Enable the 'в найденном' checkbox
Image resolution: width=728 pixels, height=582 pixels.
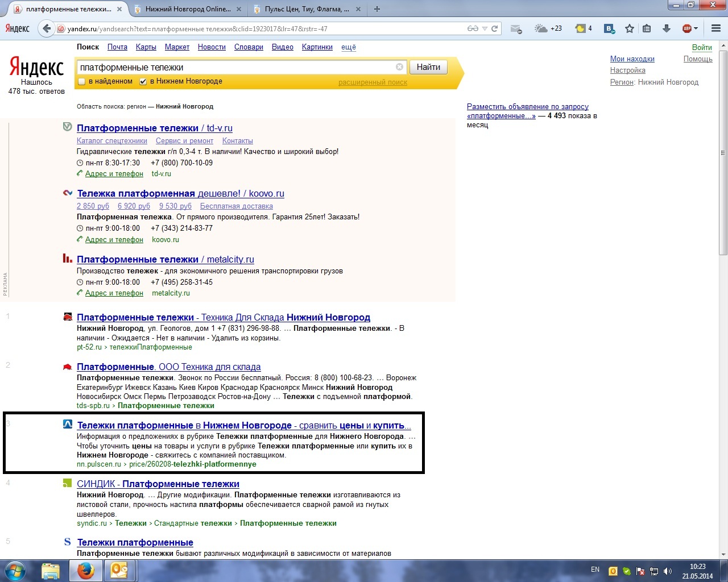[81, 82]
